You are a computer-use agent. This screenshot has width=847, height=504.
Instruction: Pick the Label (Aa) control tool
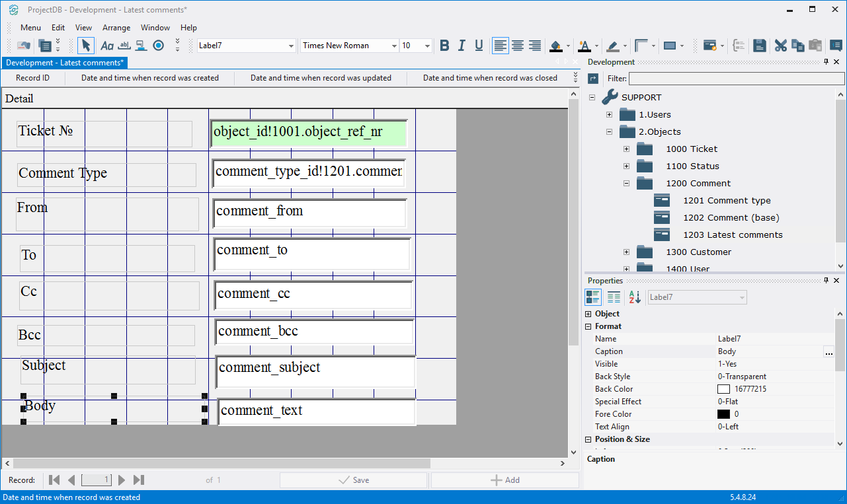[x=106, y=46]
